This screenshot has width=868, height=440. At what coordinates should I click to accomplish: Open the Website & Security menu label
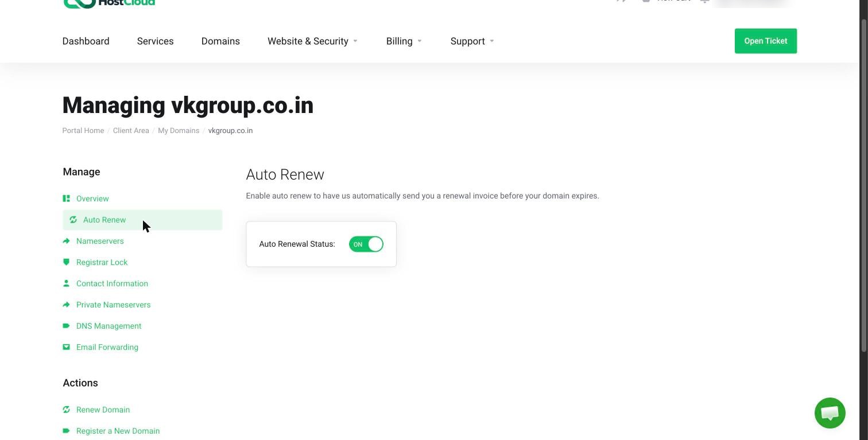308,41
